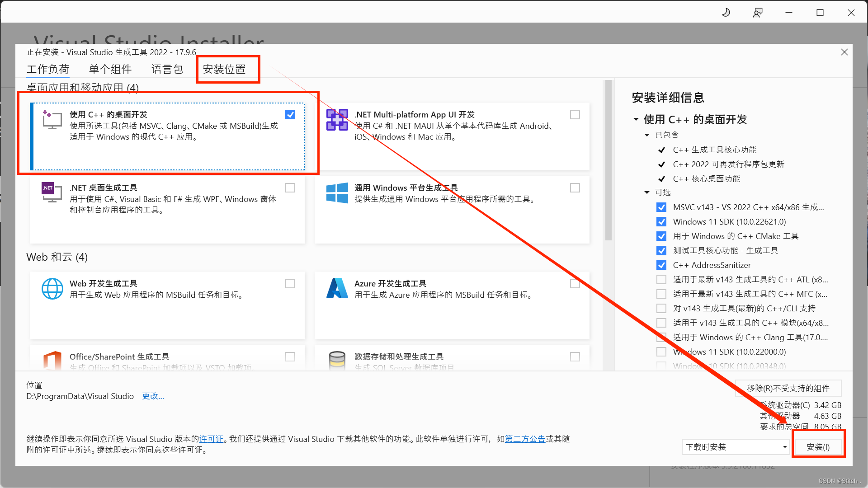This screenshot has height=488, width=868.
Task: Click the .NET desktop build tools icon
Action: click(x=52, y=192)
